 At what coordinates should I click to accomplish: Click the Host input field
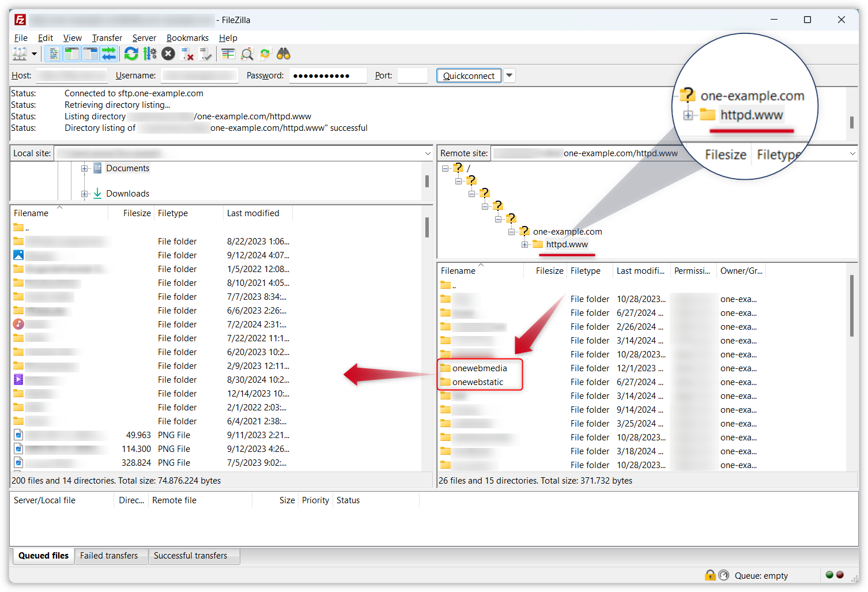pos(71,76)
